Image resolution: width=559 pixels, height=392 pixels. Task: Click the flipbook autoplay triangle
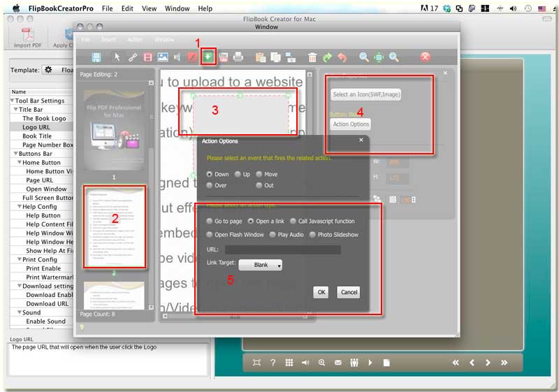370,363
